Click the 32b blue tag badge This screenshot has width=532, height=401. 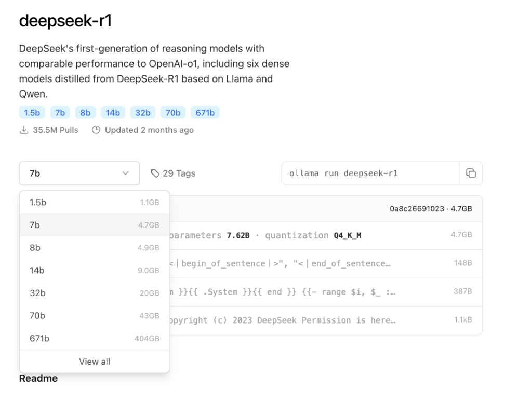pos(142,113)
